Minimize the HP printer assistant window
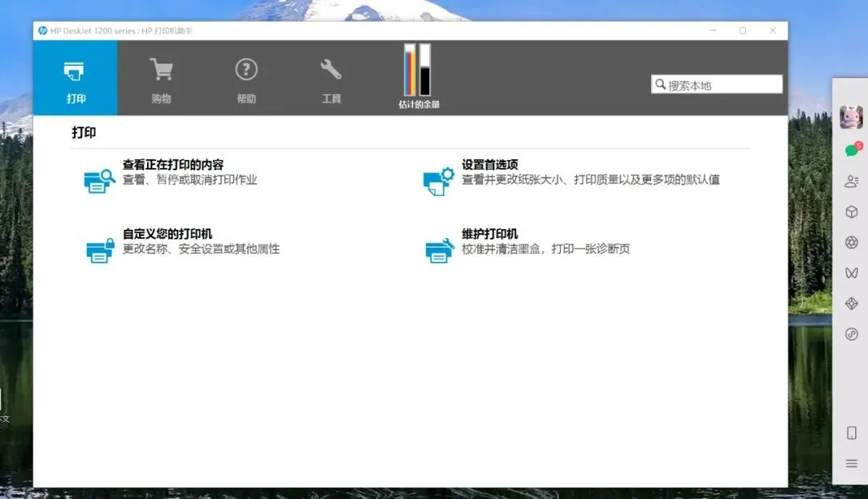The height and width of the screenshot is (499, 868). click(x=713, y=31)
